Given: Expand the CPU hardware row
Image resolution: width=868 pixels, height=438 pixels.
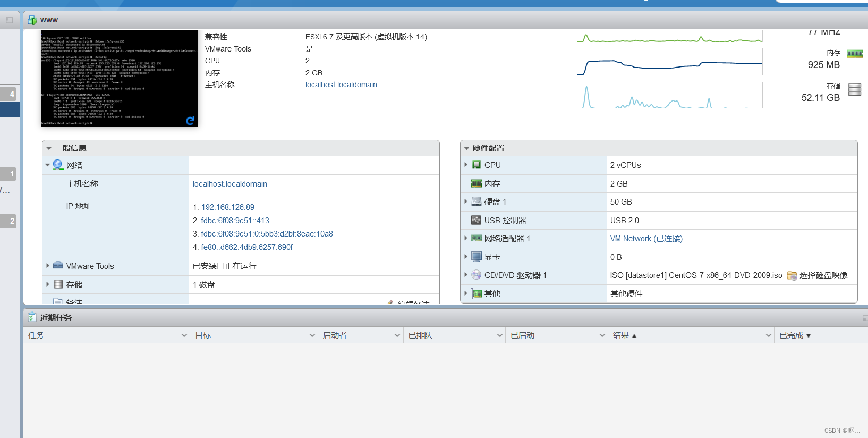Looking at the screenshot, I should tap(466, 165).
